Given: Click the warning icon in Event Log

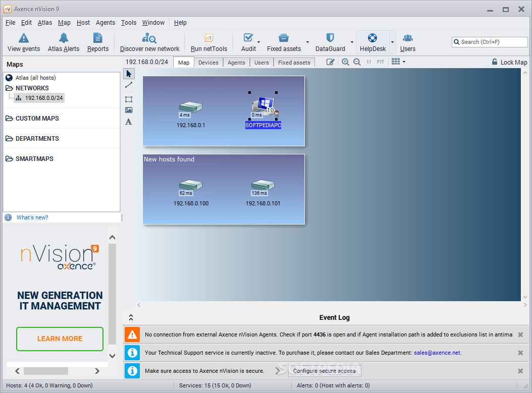Looking at the screenshot, I should click(x=132, y=334).
